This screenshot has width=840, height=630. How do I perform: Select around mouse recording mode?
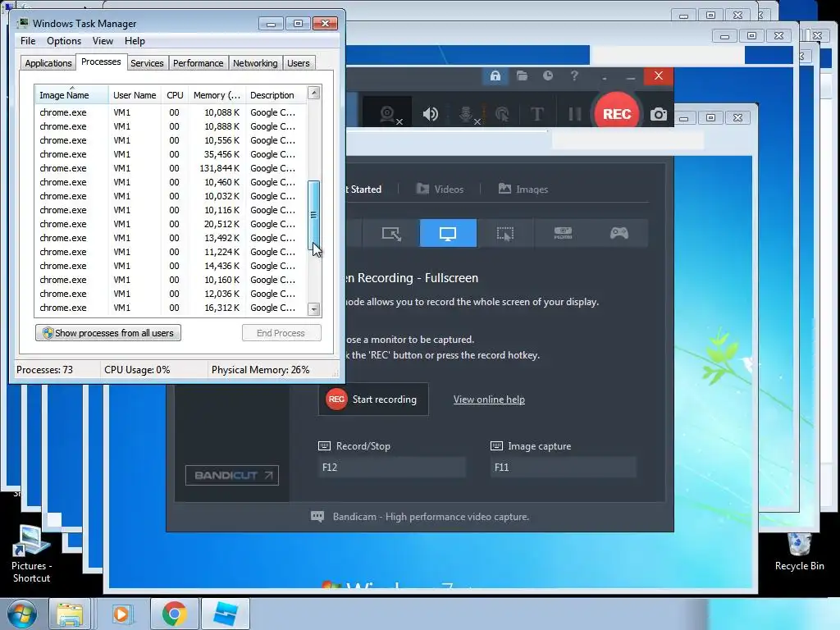click(504, 233)
